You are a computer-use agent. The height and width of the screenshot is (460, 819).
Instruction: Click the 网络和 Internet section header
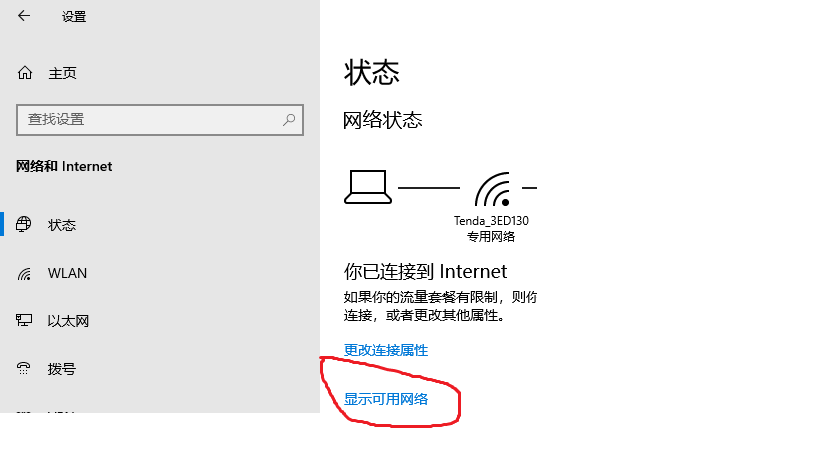[x=64, y=166]
